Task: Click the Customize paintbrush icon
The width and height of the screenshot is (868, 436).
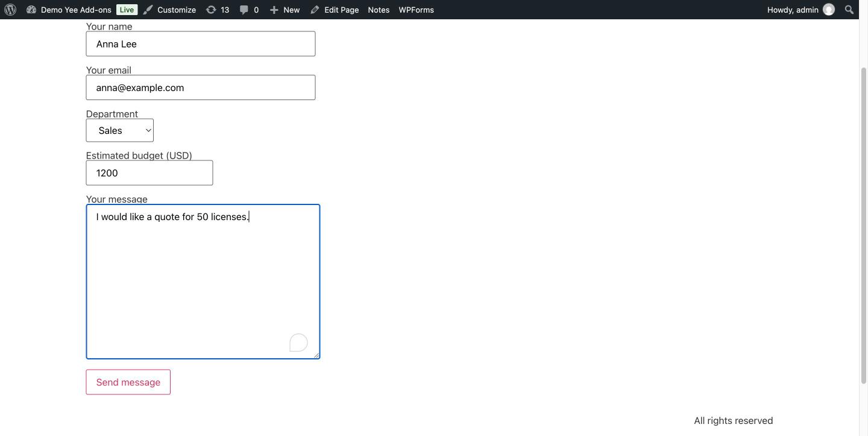Action: [148, 10]
